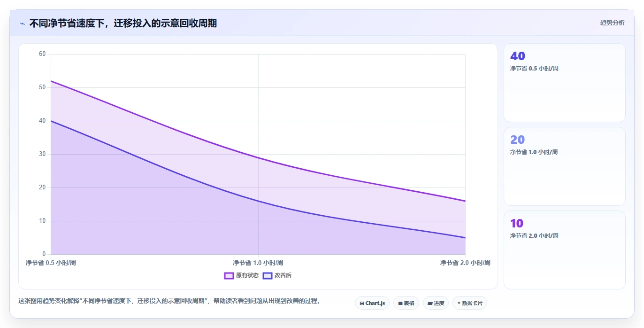Click the trend icon beside the chart title
Viewport: 644px width, 328px height.
(22, 23)
